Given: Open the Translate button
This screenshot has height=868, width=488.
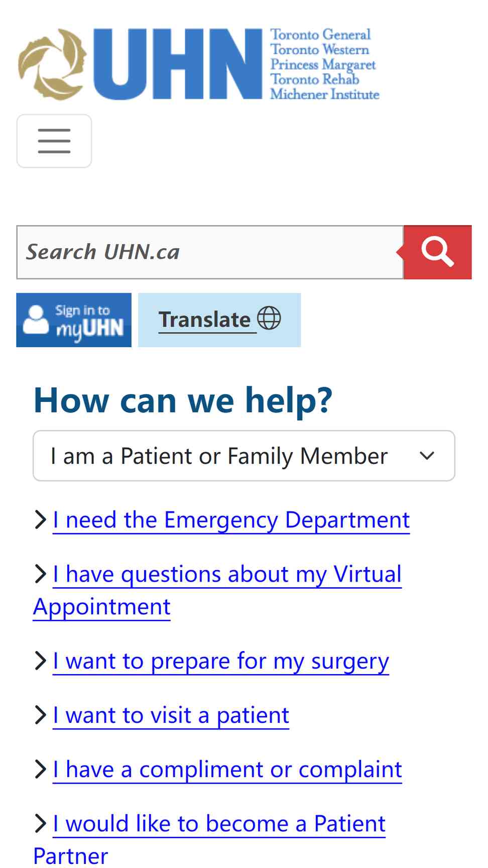Looking at the screenshot, I should [x=219, y=320].
